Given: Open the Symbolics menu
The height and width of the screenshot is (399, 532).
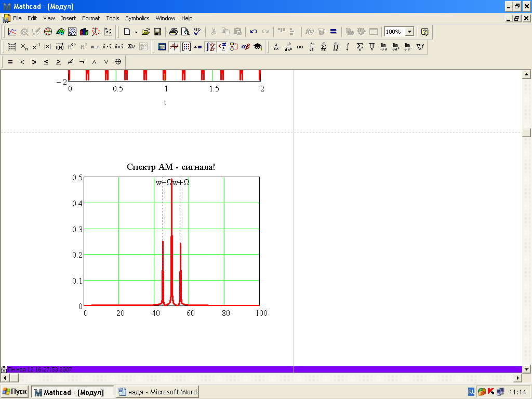Looking at the screenshot, I should (x=137, y=18).
